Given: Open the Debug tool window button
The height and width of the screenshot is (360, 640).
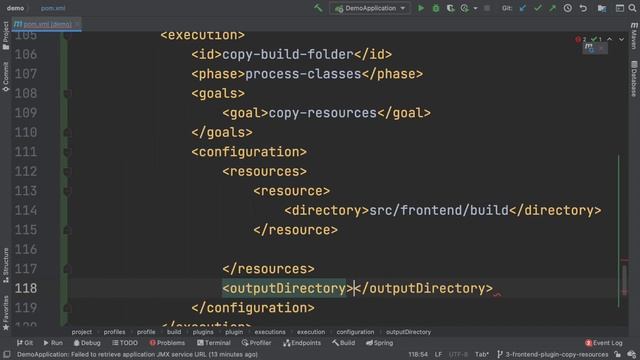Looking at the screenshot, I should (87, 343).
